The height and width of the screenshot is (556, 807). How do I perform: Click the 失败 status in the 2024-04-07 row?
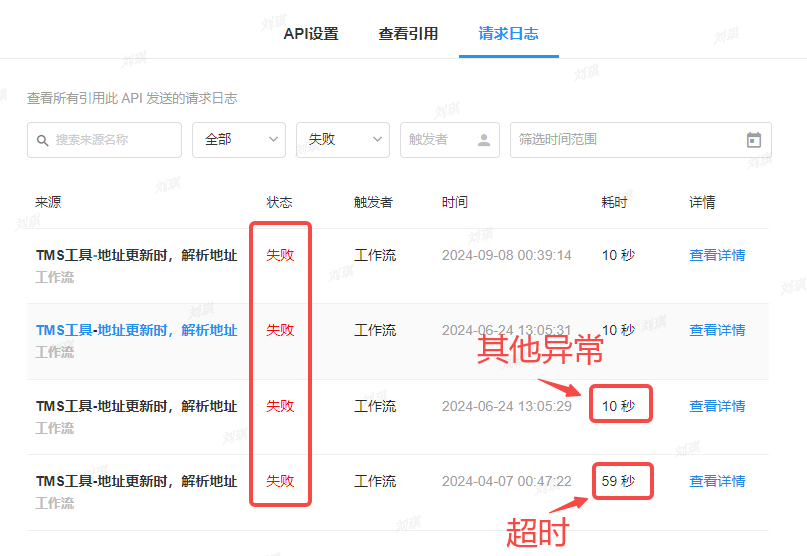[x=280, y=481]
